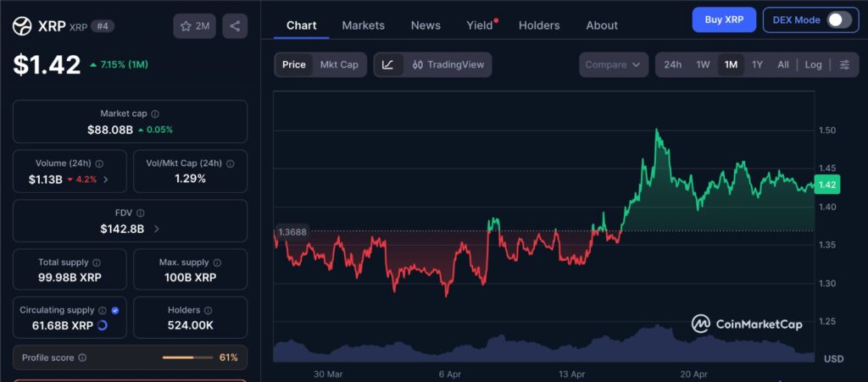Click info icon next to FDV
This screenshot has height=382, width=868.
tap(140, 213)
